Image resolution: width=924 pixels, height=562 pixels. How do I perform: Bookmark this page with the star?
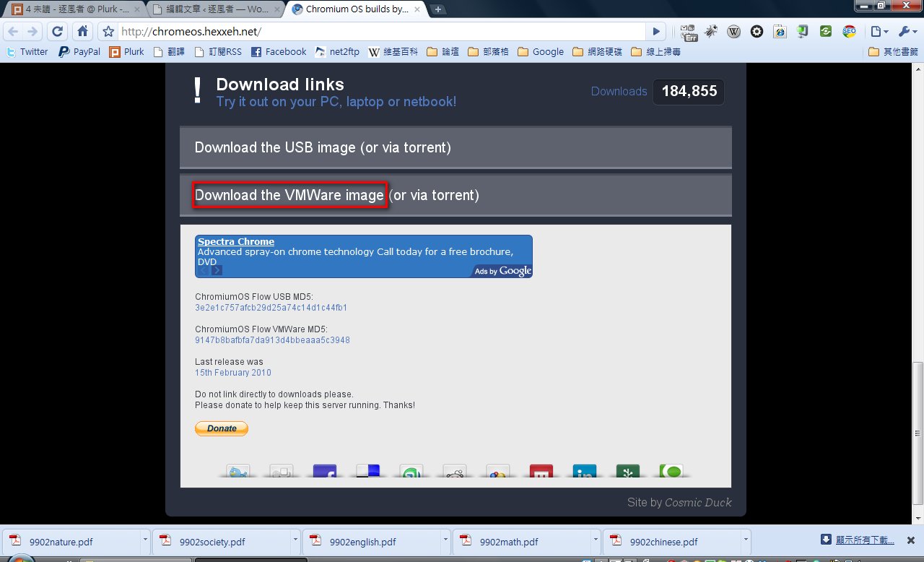108,32
